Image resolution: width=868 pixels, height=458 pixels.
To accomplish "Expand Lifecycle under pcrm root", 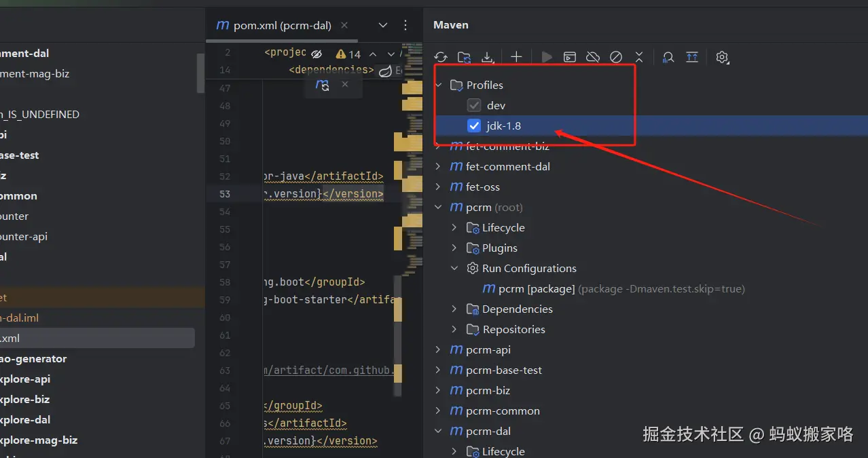I will 454,227.
